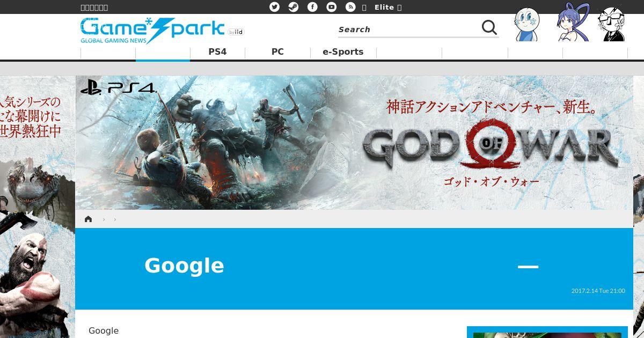The image size is (644, 338).
Task: Click the small byiid badge
Action: [236, 32]
